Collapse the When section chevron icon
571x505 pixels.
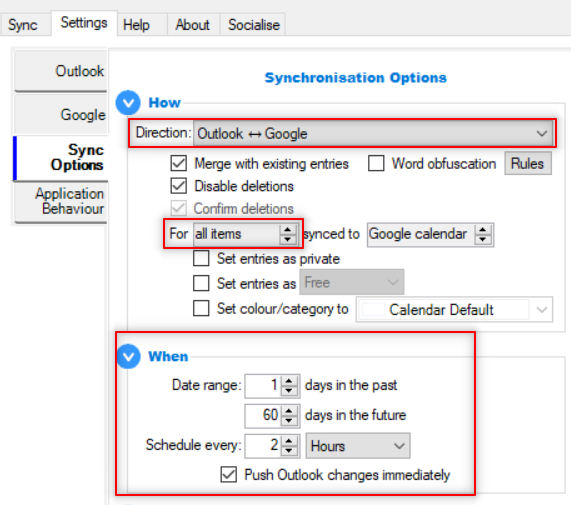coord(128,356)
